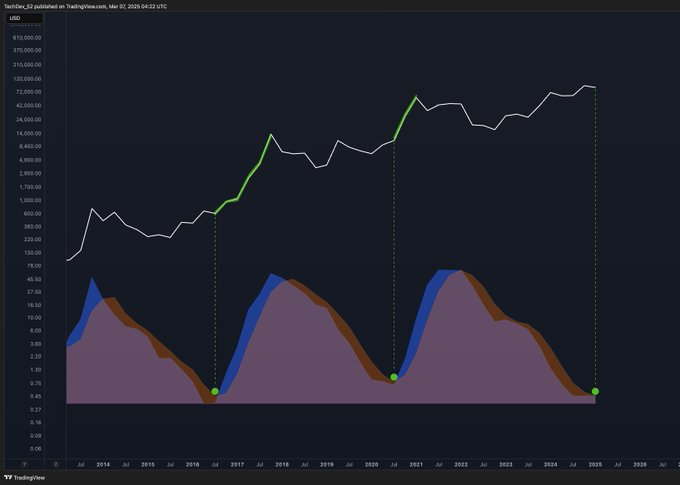Click the 2014 label on time axis
This screenshot has height=485, width=680.
click(103, 464)
